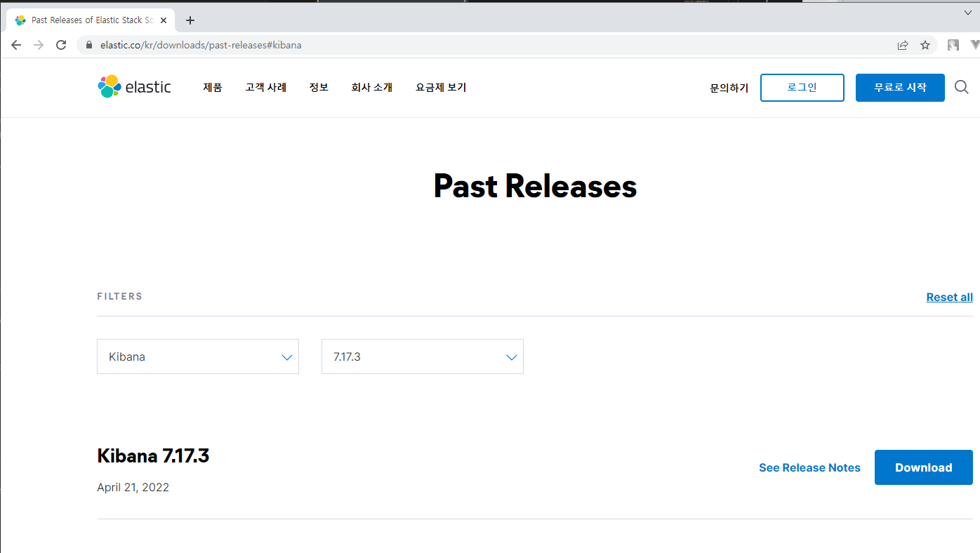Open the 회사 소개 menu
The width and height of the screenshot is (980, 553).
(372, 88)
